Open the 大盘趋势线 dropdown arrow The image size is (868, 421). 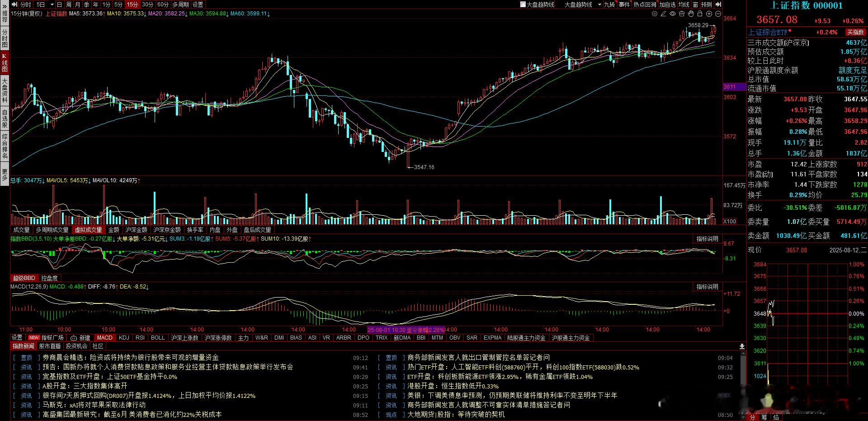[599, 5]
